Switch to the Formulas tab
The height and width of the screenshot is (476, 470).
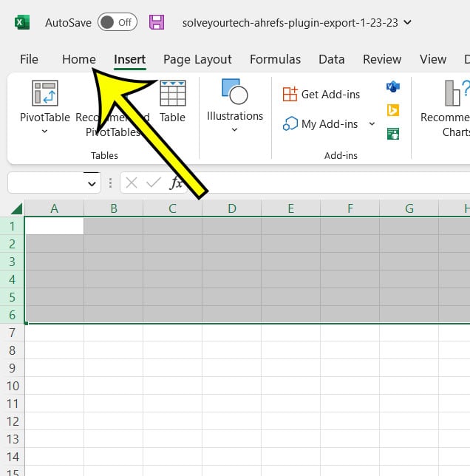click(x=275, y=59)
